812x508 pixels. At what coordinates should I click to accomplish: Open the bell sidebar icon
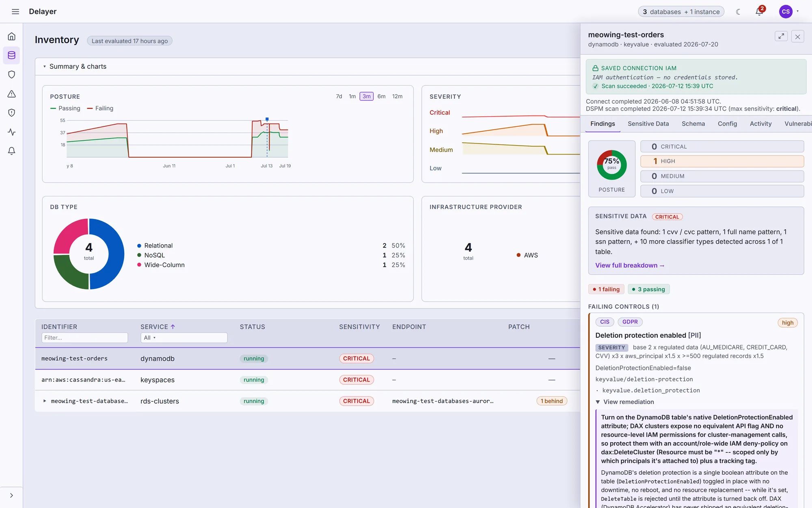(11, 151)
